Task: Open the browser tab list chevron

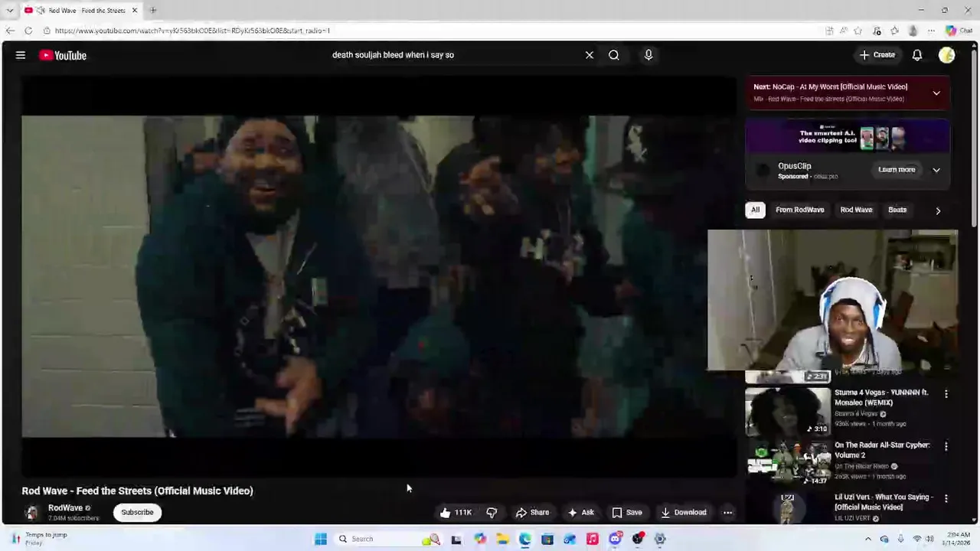Action: pos(9,10)
